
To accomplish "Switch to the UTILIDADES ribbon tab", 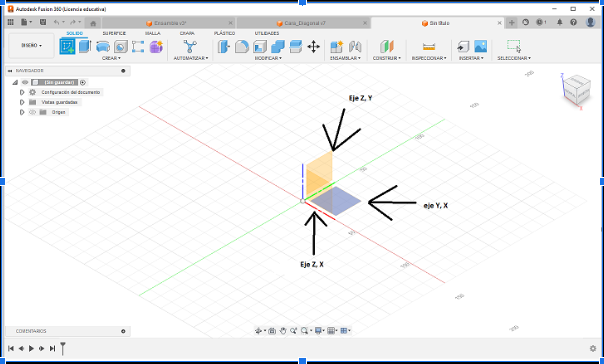I will pos(267,34).
